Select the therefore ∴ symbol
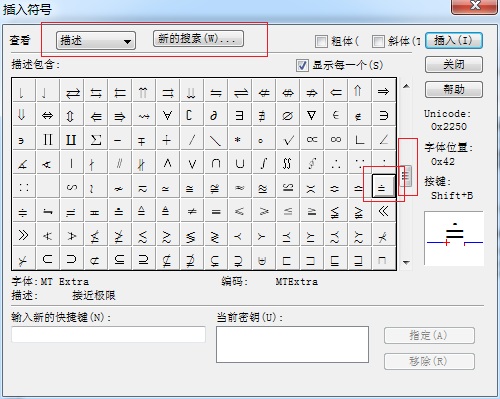 coord(335,163)
